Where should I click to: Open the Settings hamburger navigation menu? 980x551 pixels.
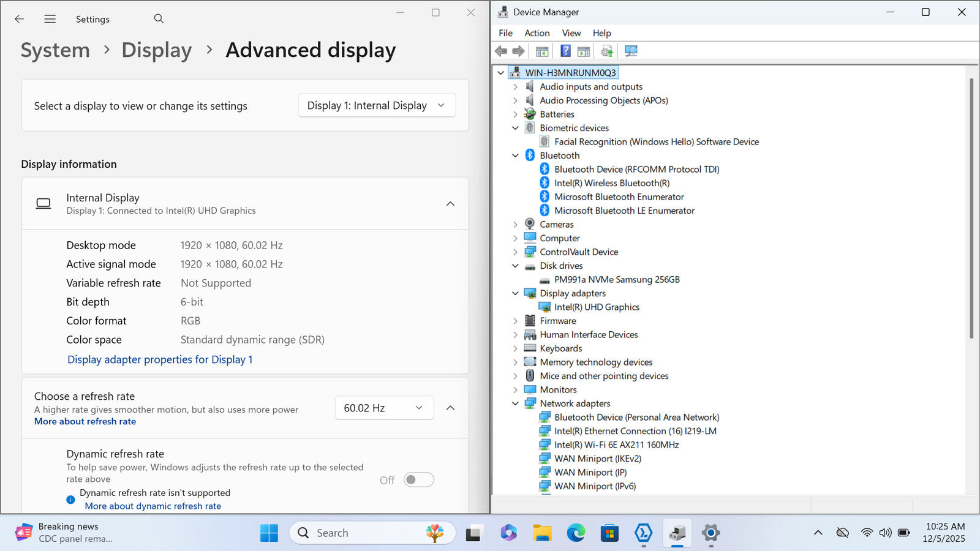click(50, 19)
